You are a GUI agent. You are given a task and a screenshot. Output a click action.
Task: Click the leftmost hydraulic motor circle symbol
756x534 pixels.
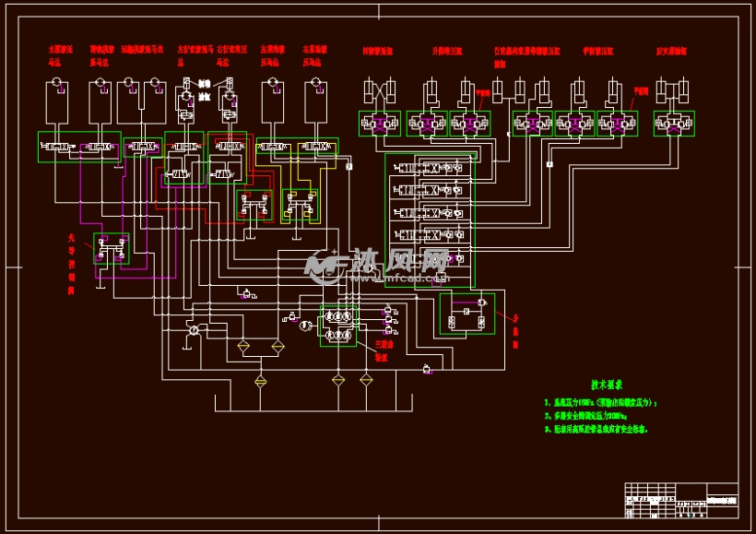[57, 81]
